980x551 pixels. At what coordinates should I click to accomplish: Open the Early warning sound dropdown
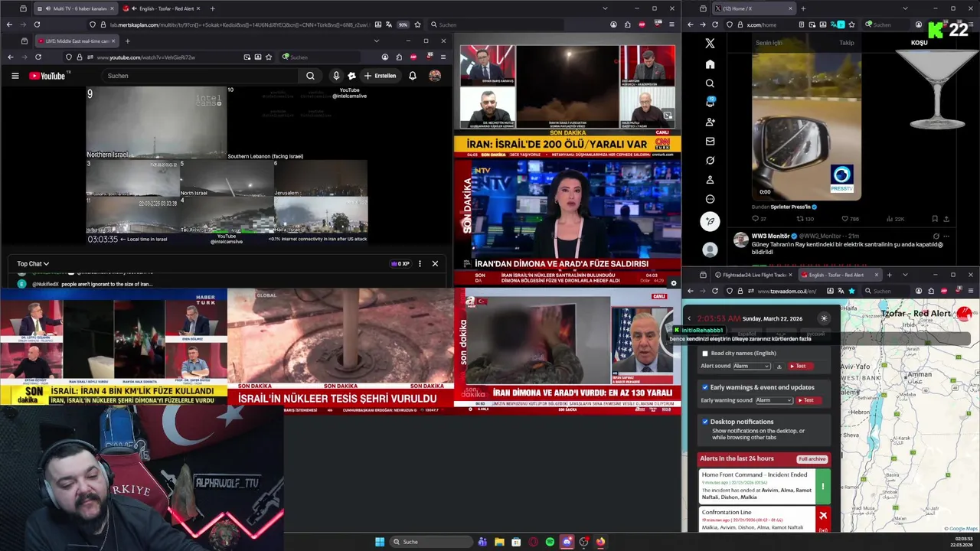[x=774, y=400]
